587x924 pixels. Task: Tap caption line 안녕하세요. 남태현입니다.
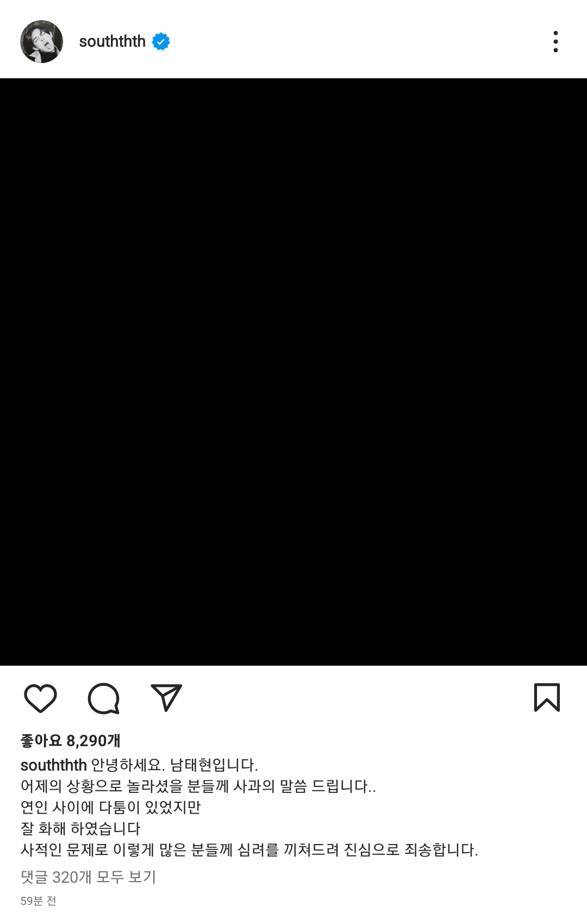(174, 765)
